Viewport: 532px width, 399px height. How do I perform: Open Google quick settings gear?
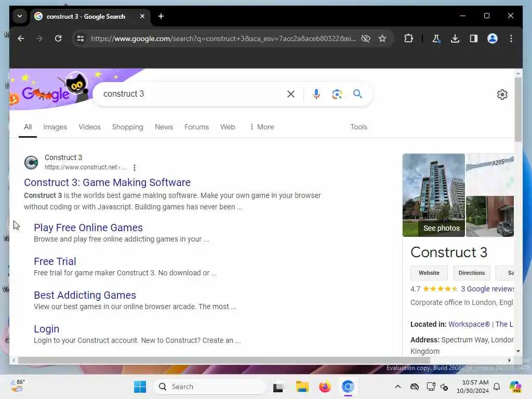[x=502, y=95]
